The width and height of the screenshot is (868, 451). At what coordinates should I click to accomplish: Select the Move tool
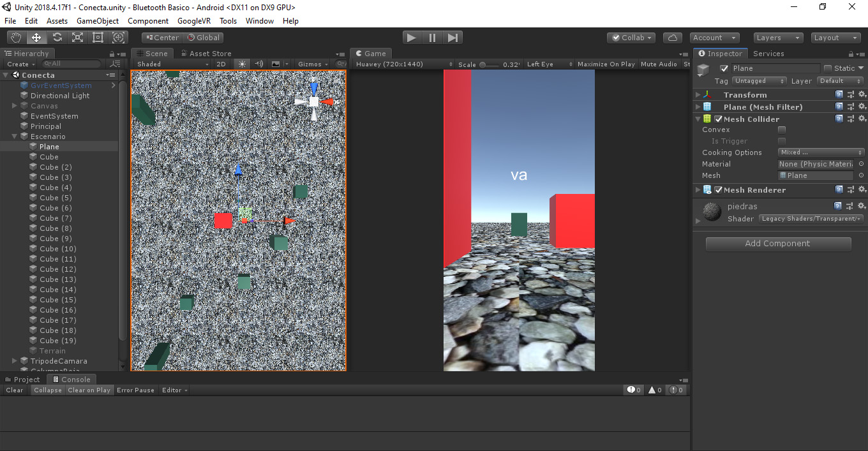point(36,38)
